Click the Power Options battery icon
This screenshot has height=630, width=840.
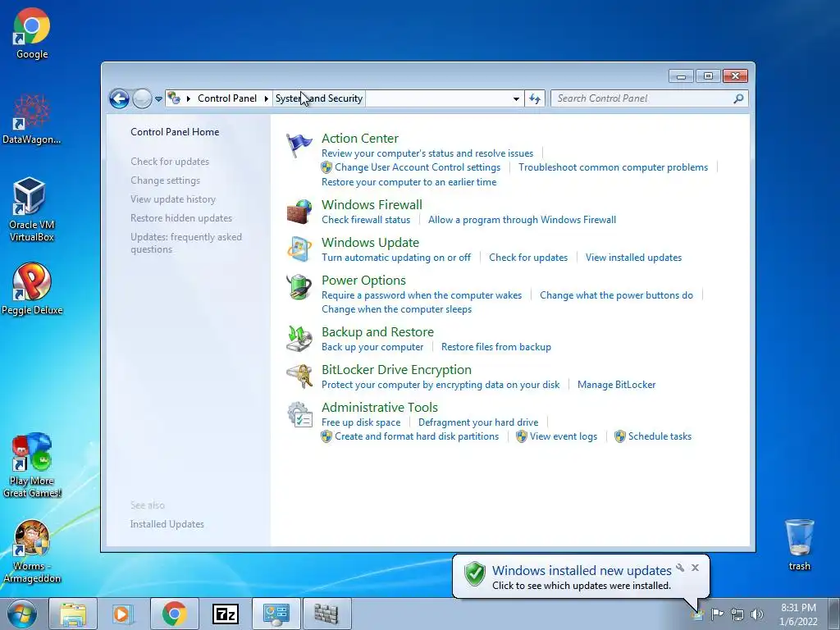(x=299, y=287)
